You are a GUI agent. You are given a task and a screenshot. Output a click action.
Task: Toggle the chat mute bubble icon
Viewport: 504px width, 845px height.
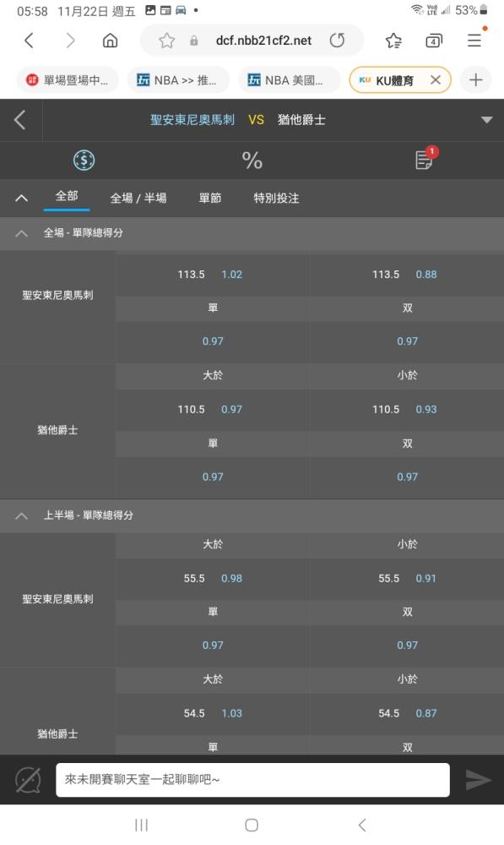point(28,780)
